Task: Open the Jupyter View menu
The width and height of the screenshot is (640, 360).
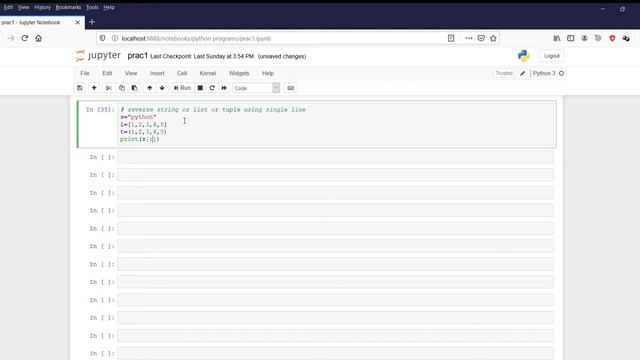Action: [x=131, y=73]
